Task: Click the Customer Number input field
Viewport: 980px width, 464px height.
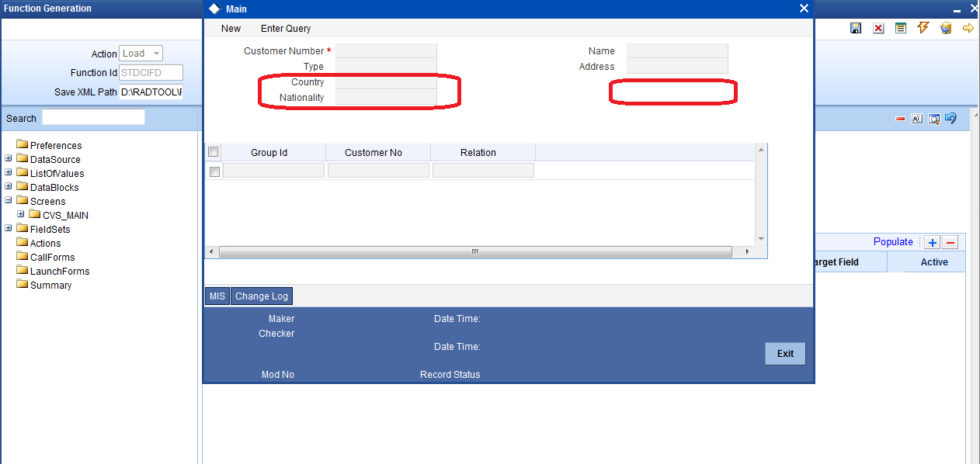Action: click(386, 51)
